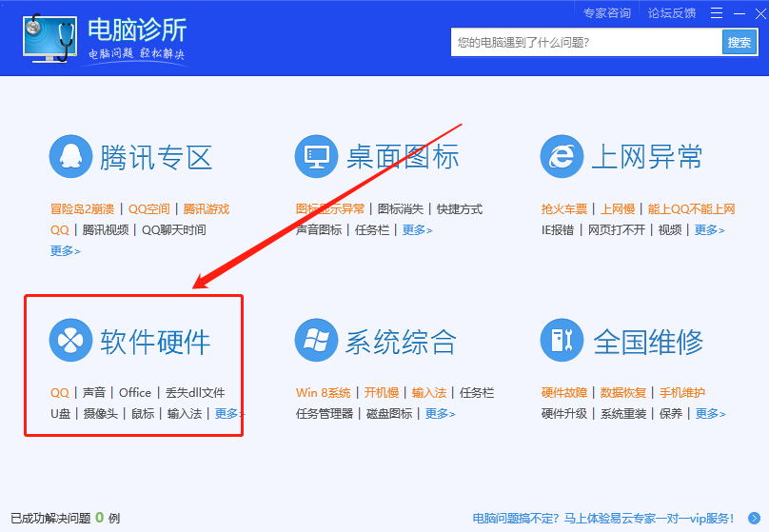Screen dimensions: 769x532
Task: Open the 图标消失 link
Action: [x=400, y=208]
